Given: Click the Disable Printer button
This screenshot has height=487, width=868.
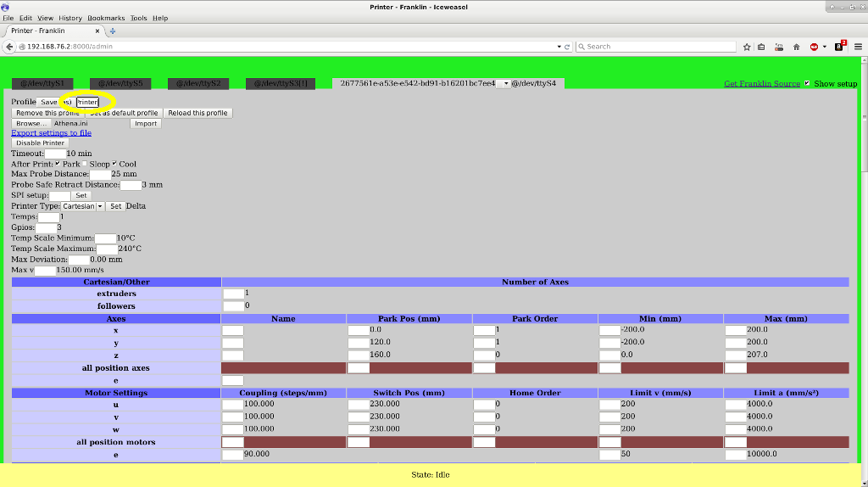Looking at the screenshot, I should [x=41, y=143].
